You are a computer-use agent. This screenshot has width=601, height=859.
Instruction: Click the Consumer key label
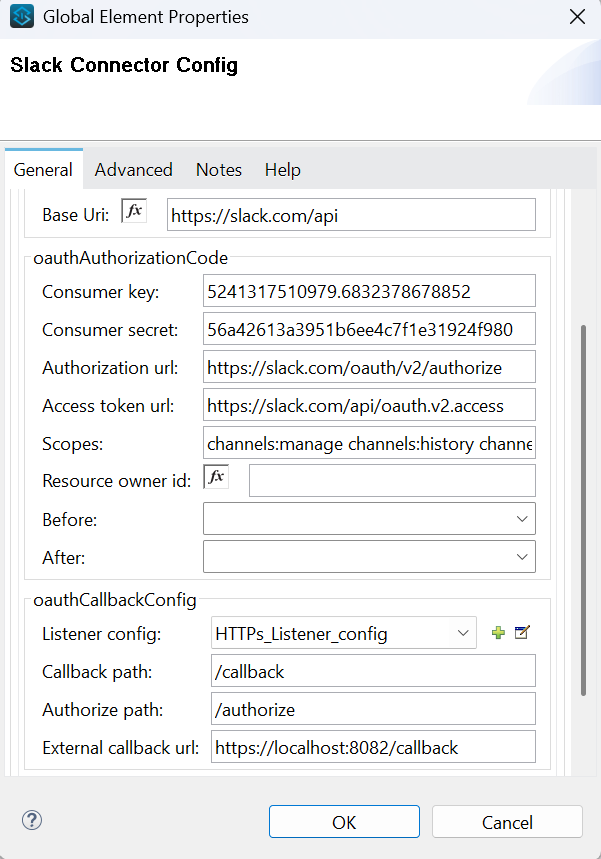pyautogui.click(x=100, y=291)
